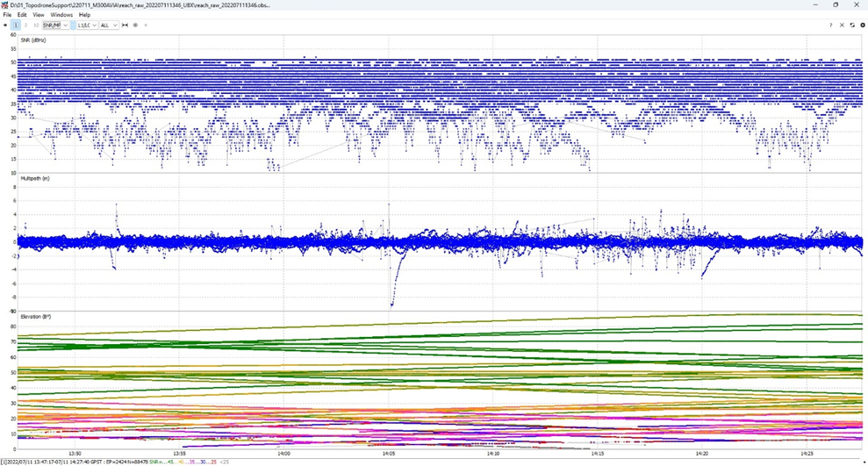Click the SNR color legend in status bar

point(190,462)
